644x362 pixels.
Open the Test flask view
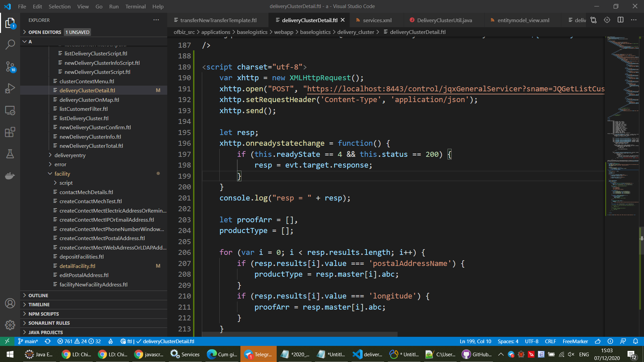click(10, 154)
